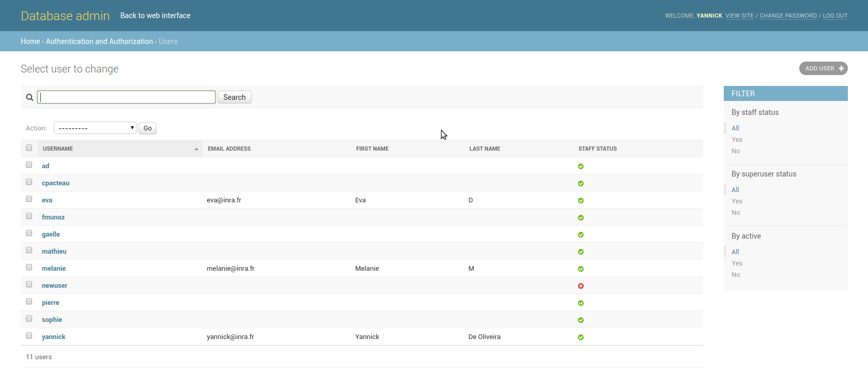Click staff status icon for cpacteau
The width and height of the screenshot is (868, 382).
coord(581,183)
